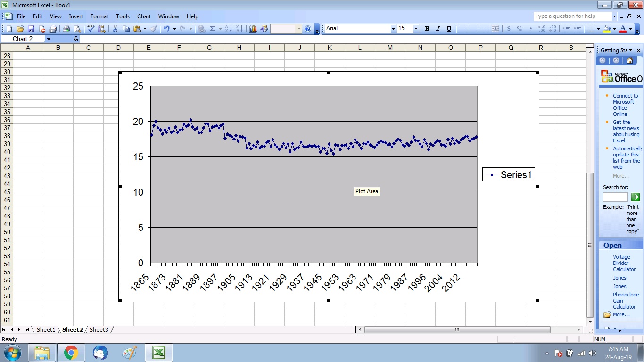The width and height of the screenshot is (644, 362).
Task: Click the Merge and Center icon
Action: pos(495,29)
